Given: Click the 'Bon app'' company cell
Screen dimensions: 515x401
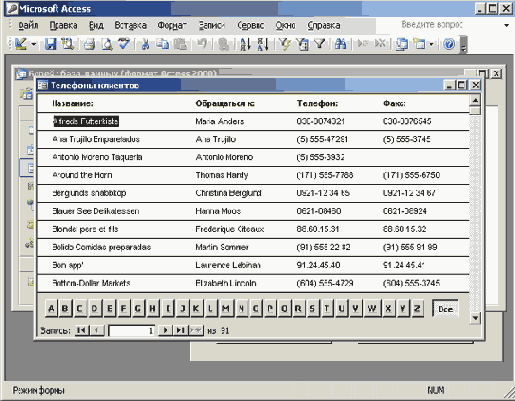Looking at the screenshot, I should click(x=68, y=265).
